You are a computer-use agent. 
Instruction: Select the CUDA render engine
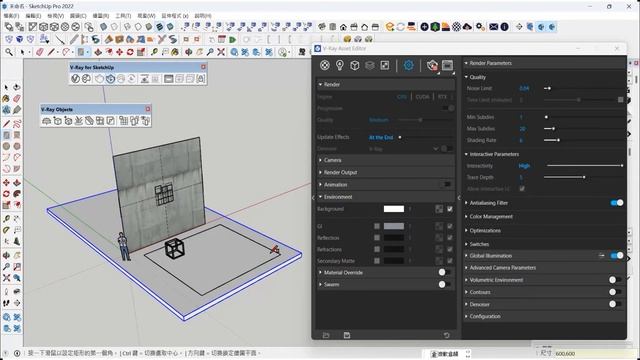pyautogui.click(x=422, y=97)
